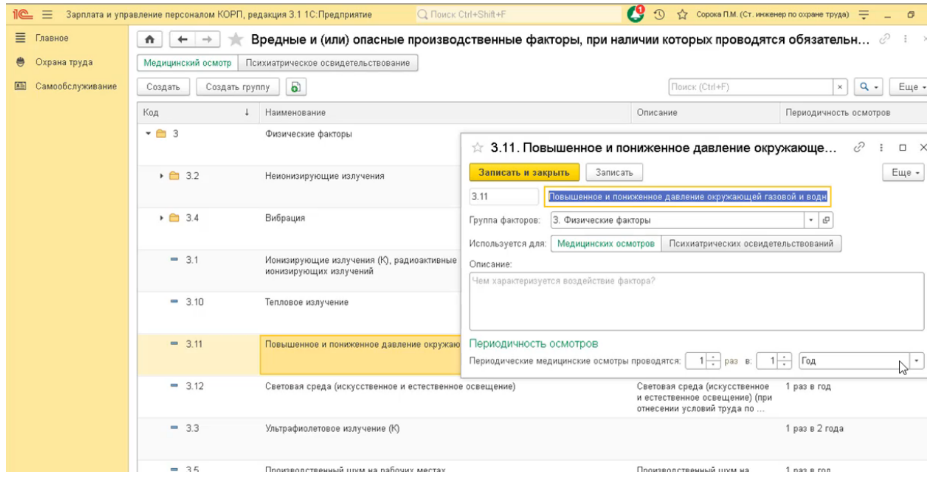
Task: Navigate back with left arrow
Action: pos(183,39)
